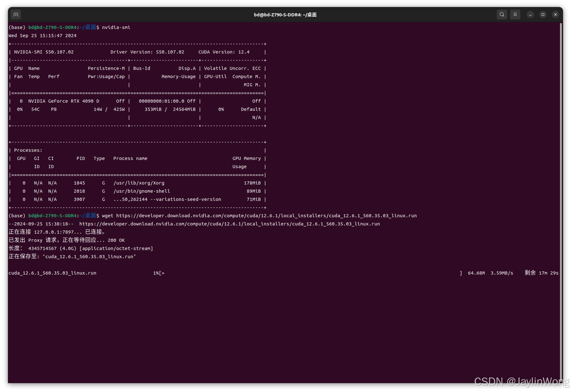Click the Pwr:Usage/Cap header text
Viewport: 571px width, 392px height.
pyautogui.click(x=106, y=77)
